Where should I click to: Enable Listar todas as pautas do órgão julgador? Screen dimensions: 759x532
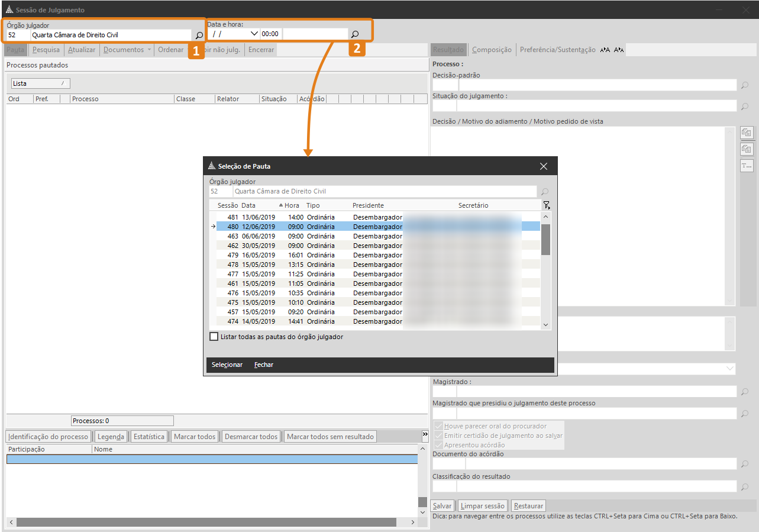point(214,337)
